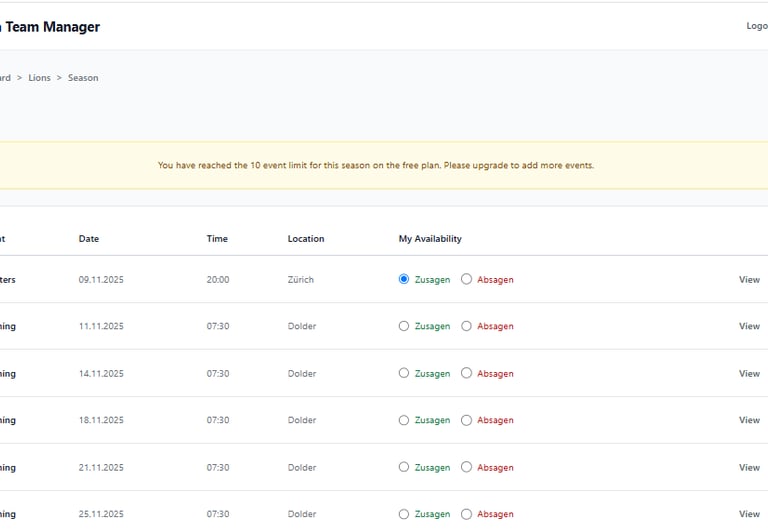Open View link for the Zürich event
768x532 pixels.
[x=749, y=280]
